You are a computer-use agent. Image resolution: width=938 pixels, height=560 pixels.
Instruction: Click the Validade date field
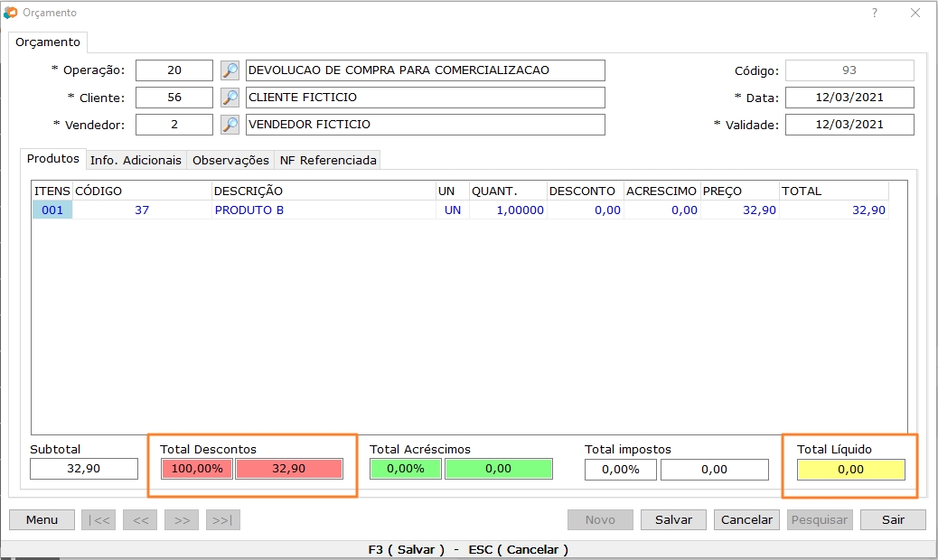[x=849, y=125]
